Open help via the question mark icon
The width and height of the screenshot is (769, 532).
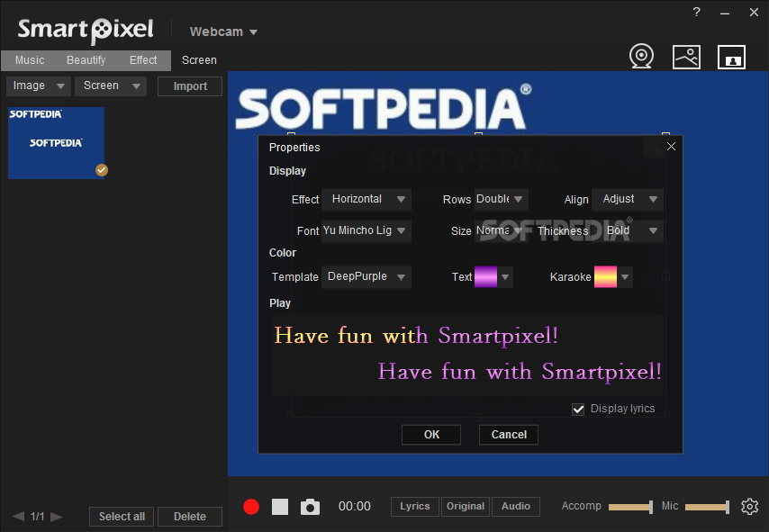click(696, 13)
